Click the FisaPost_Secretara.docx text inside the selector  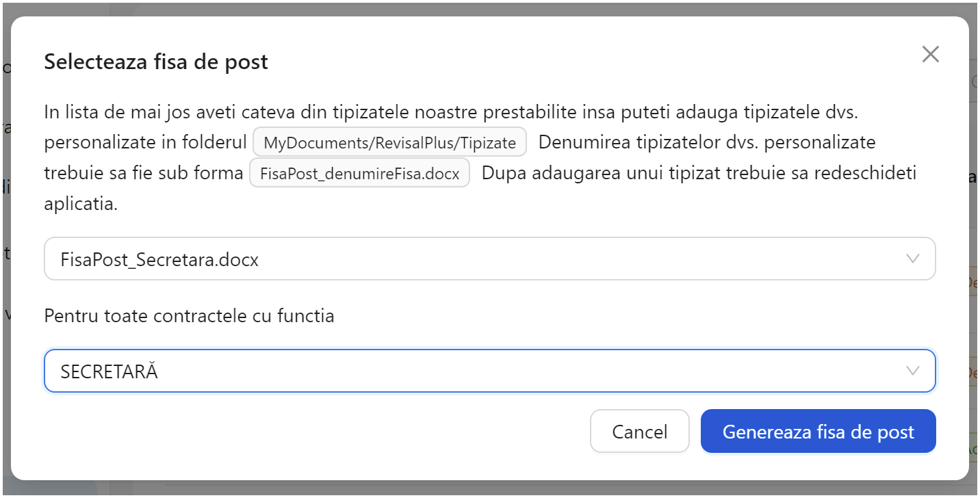pyautogui.click(x=159, y=259)
